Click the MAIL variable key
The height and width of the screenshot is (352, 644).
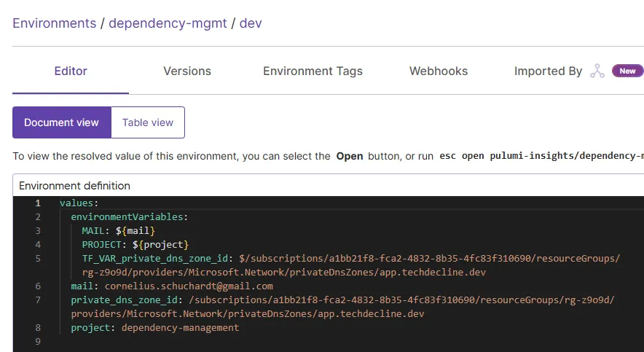(x=93, y=230)
